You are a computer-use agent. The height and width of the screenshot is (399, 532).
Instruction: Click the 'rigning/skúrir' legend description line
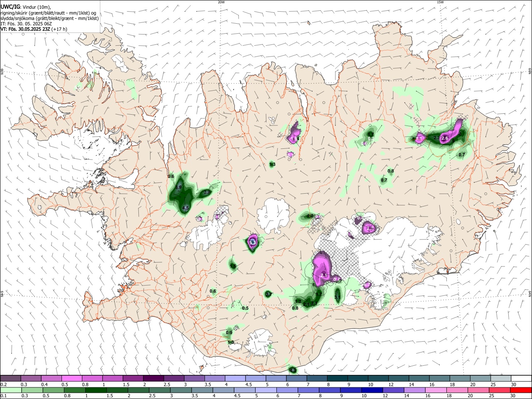[x=48, y=12]
